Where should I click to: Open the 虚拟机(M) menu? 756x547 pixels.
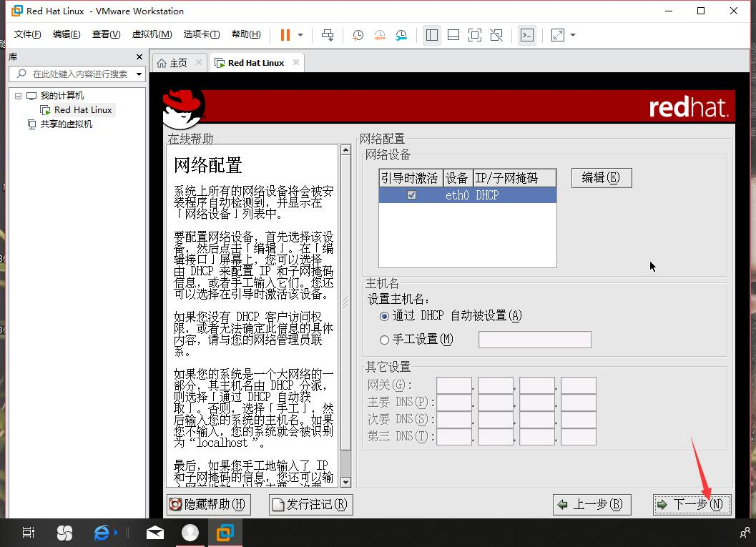point(152,34)
